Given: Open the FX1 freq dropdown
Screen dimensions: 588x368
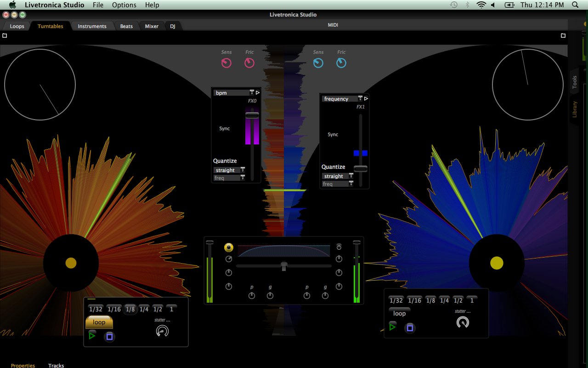Looking at the screenshot, I should (338, 184).
